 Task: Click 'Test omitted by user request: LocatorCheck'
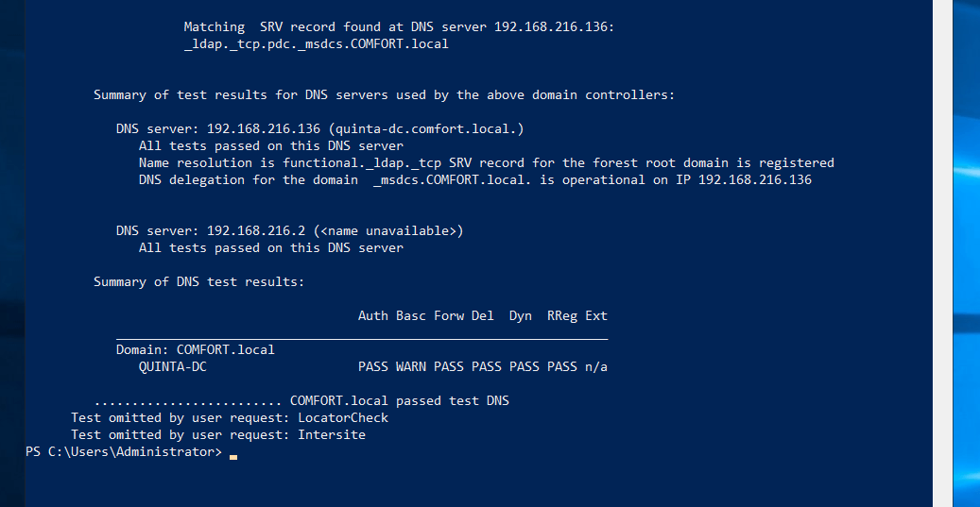[230, 417]
